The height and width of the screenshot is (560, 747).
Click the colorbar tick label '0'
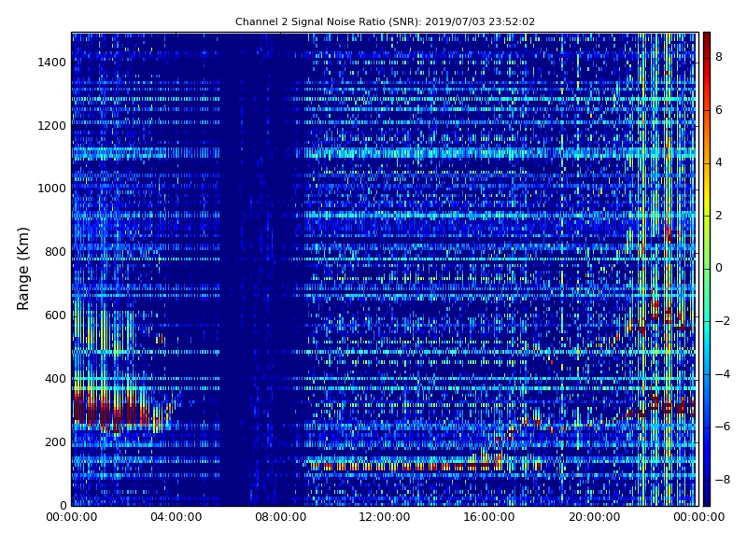pyautogui.click(x=719, y=268)
